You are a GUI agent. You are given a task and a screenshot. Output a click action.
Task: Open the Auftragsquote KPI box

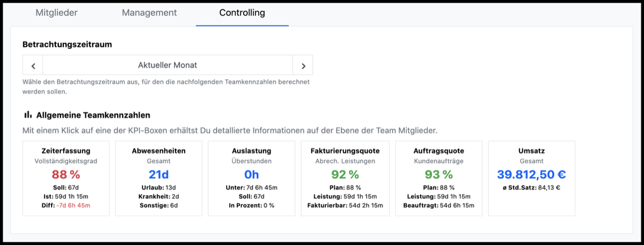pos(438,178)
